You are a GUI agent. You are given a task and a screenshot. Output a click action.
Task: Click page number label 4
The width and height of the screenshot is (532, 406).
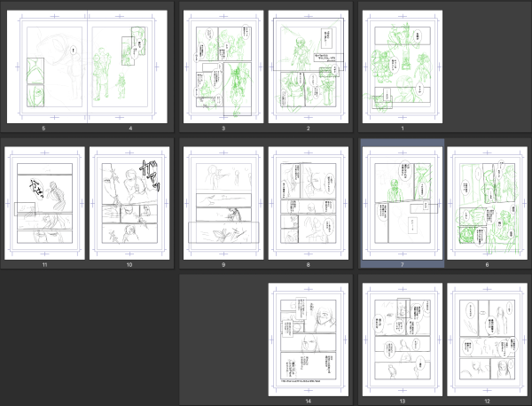(x=130, y=129)
